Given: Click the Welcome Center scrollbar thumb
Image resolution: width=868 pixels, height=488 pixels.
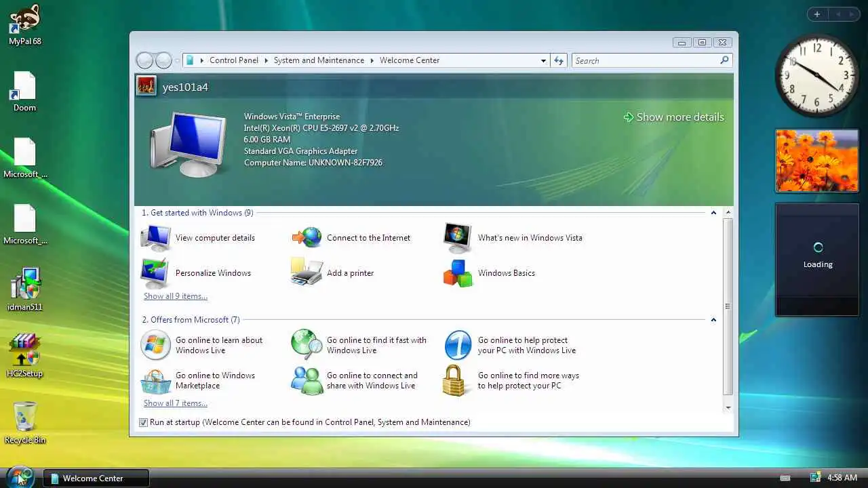Looking at the screenshot, I should (728, 306).
